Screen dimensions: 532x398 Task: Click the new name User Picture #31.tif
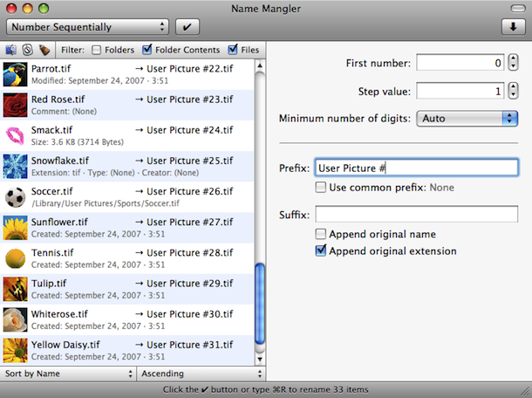189,345
